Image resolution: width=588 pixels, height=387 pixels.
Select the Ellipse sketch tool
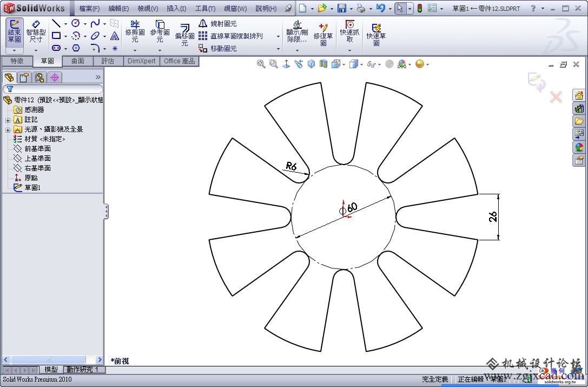[95, 36]
